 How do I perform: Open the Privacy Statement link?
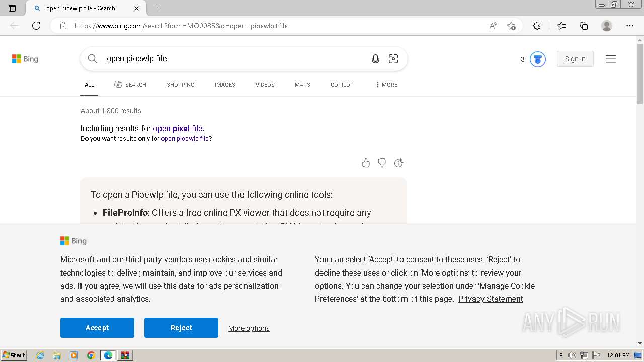coord(491,299)
